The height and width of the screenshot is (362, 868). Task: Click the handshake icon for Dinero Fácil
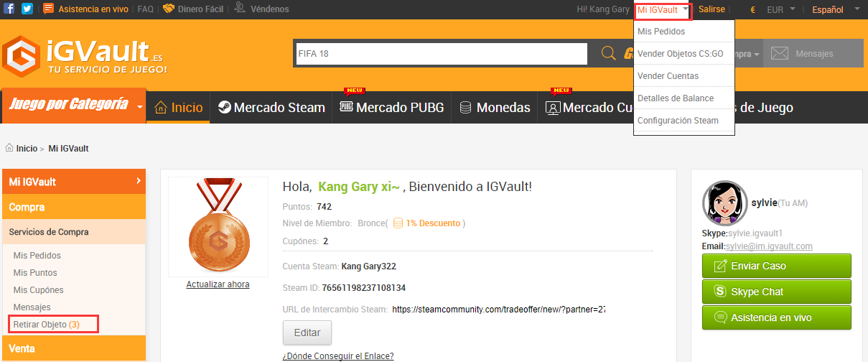click(169, 9)
